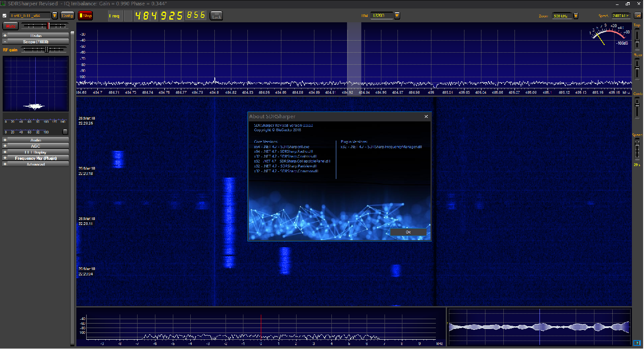644x349 pixels.
Task: Expand the Audio panel section
Action: (x=36, y=140)
